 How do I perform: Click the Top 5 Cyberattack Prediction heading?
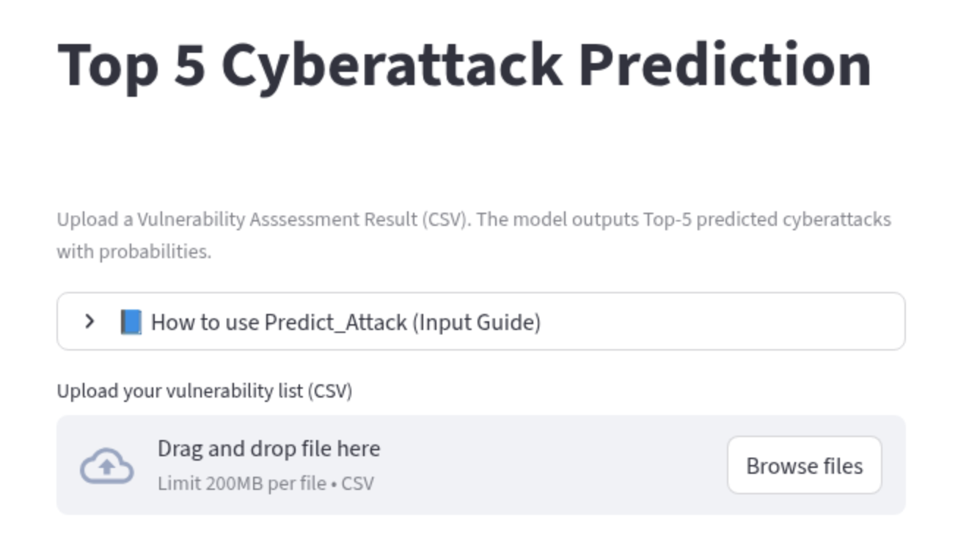point(464,65)
